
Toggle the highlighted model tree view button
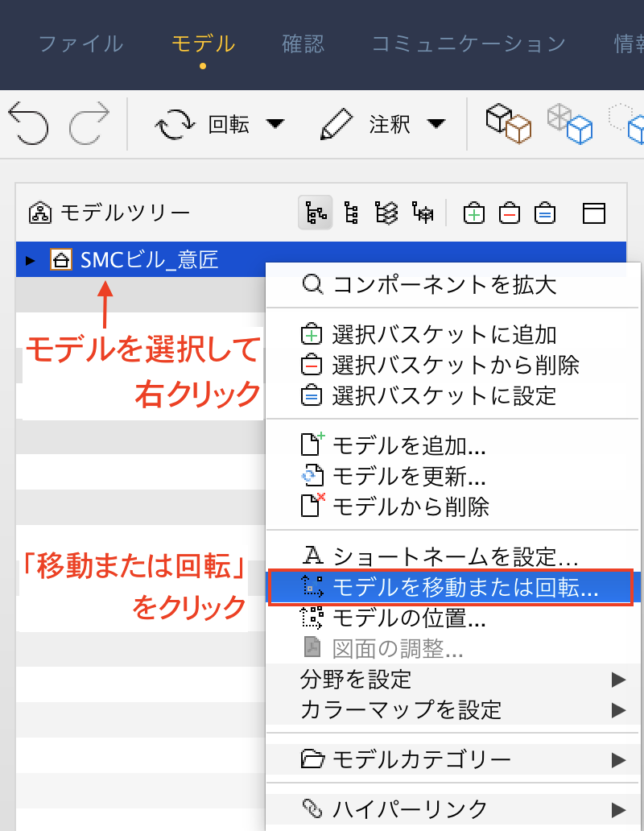[x=315, y=213]
